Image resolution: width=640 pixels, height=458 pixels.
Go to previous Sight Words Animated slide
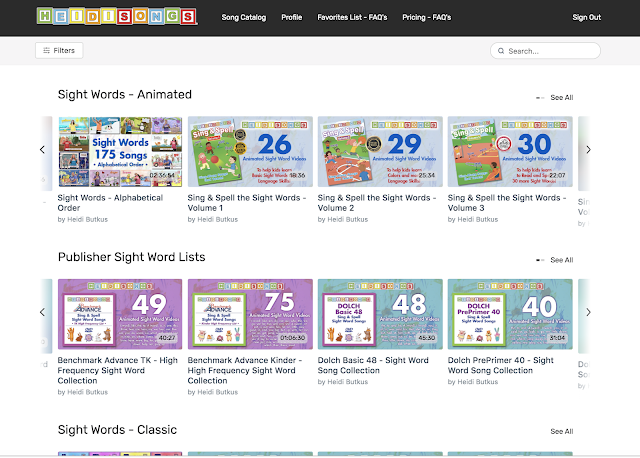(x=42, y=150)
